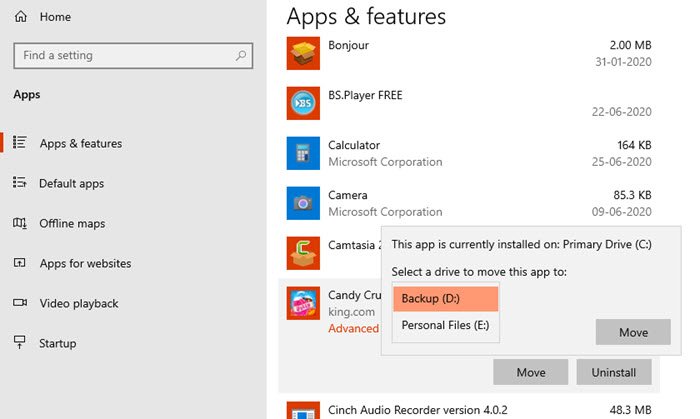Viewport: 700px width, 419px height.
Task: Click the Camera app icon
Action: point(303,204)
